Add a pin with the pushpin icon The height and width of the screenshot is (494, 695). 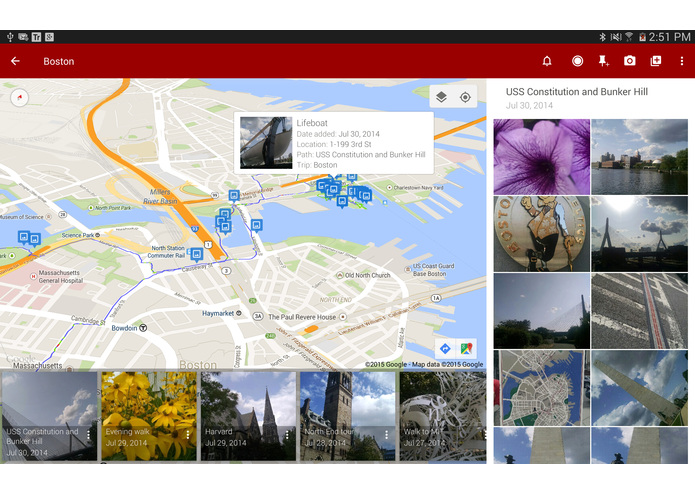603,61
